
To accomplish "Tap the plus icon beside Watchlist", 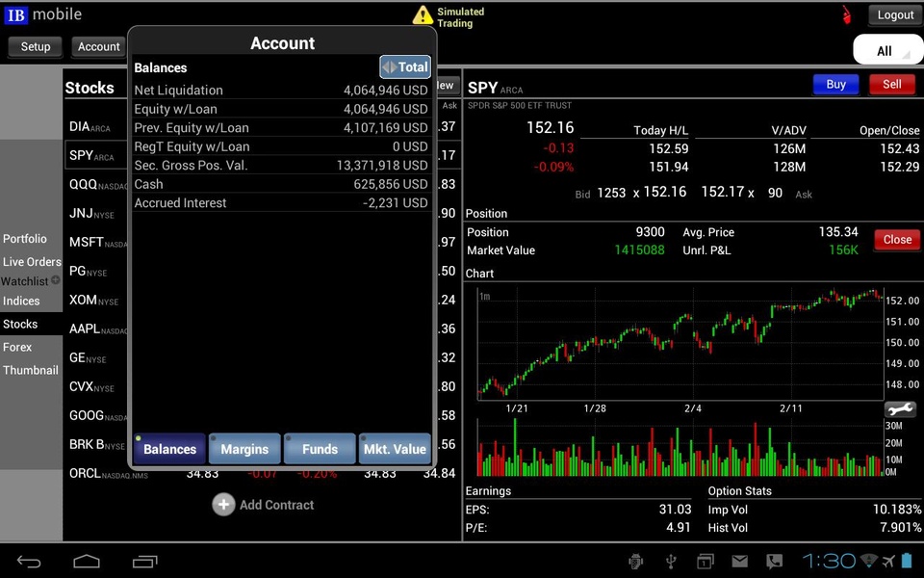I will pos(56,280).
